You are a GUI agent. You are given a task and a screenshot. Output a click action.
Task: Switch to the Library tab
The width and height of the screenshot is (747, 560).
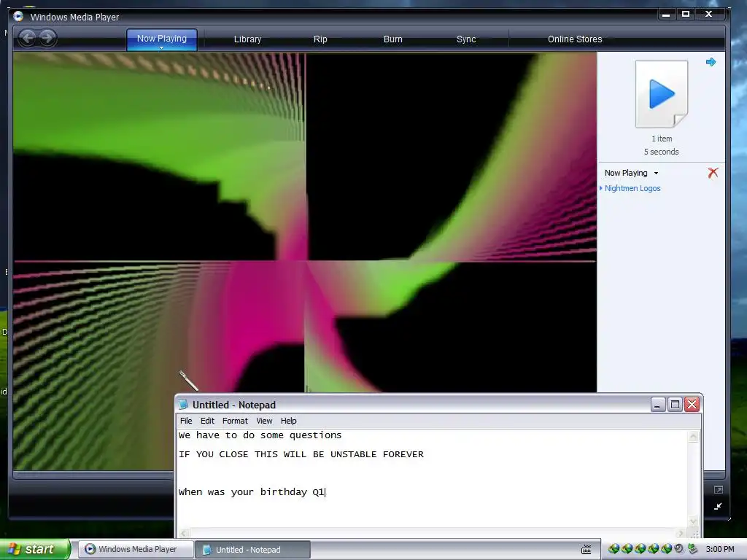click(248, 39)
